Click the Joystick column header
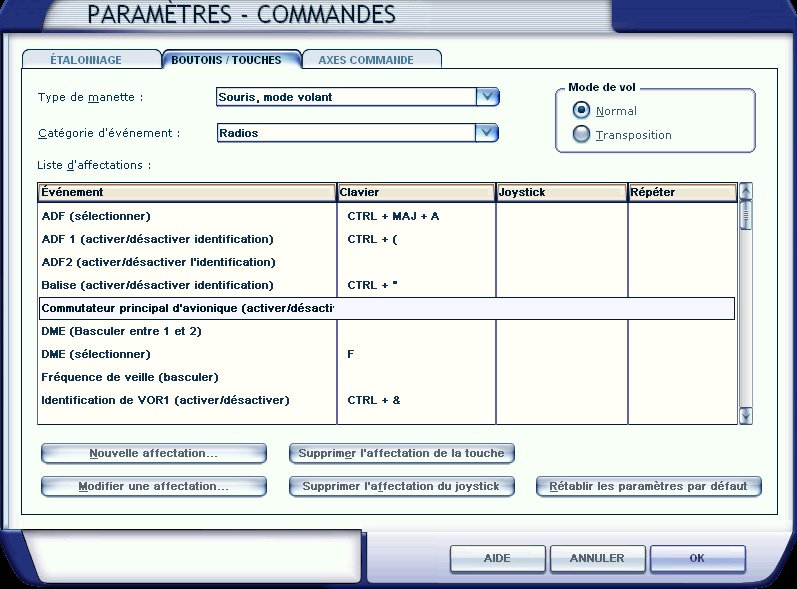 click(x=562, y=192)
